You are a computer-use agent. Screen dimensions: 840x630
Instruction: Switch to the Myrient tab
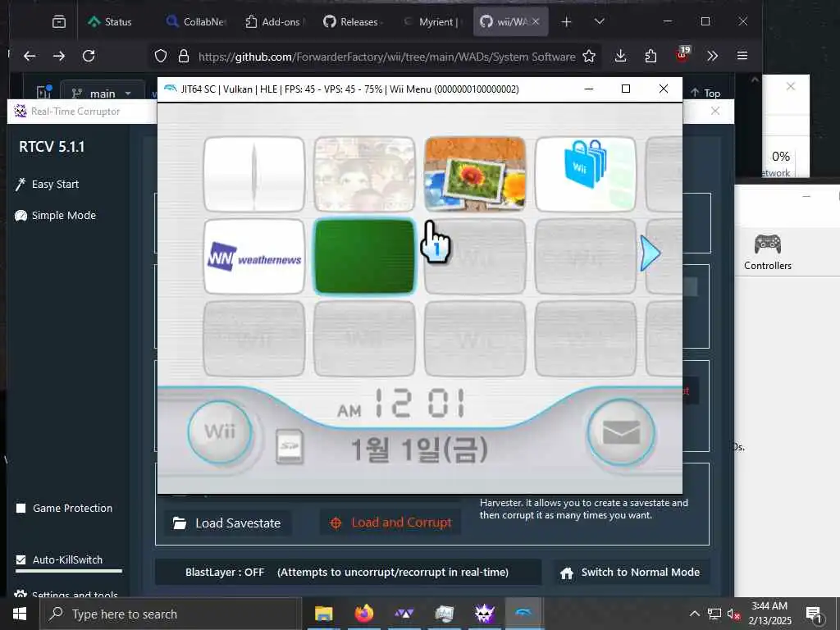431,22
